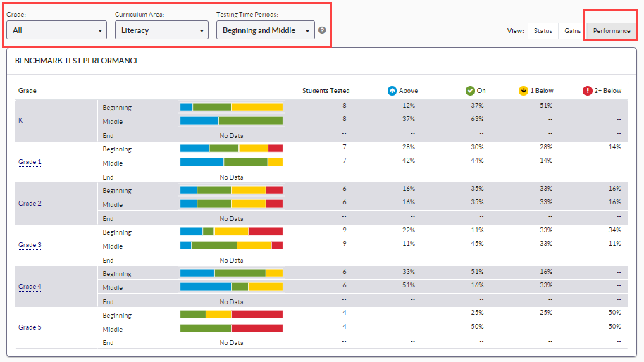Select the Performance view
644x362 pixels.
[611, 31]
